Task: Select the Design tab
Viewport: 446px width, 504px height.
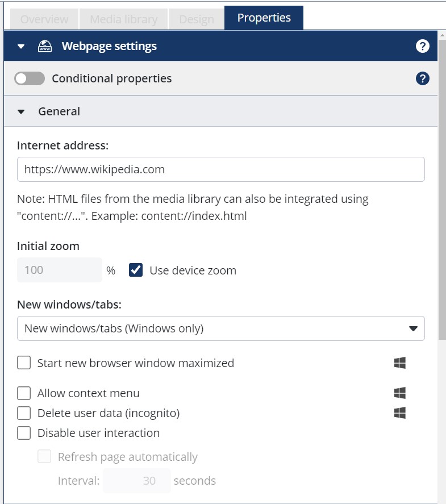Action: (x=195, y=19)
